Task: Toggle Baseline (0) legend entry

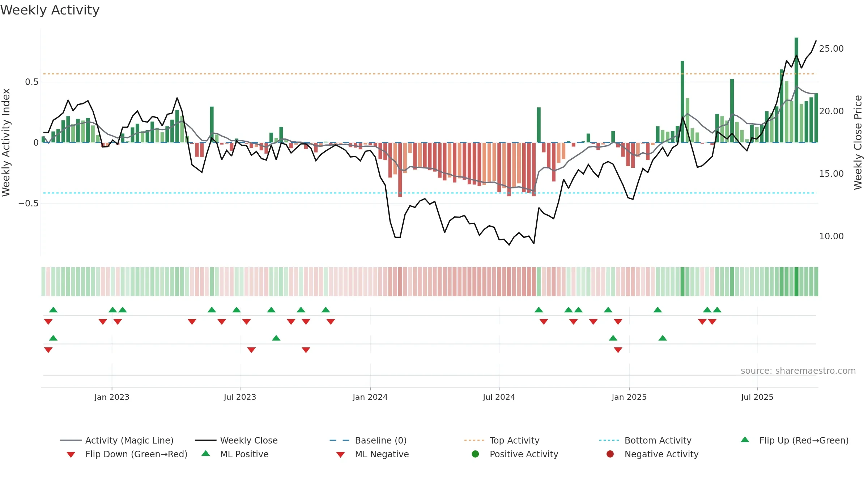Action: click(368, 440)
